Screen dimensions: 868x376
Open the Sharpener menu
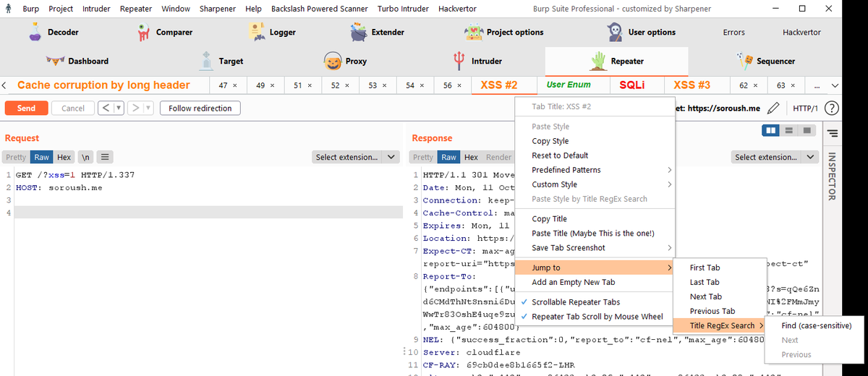[216, 9]
